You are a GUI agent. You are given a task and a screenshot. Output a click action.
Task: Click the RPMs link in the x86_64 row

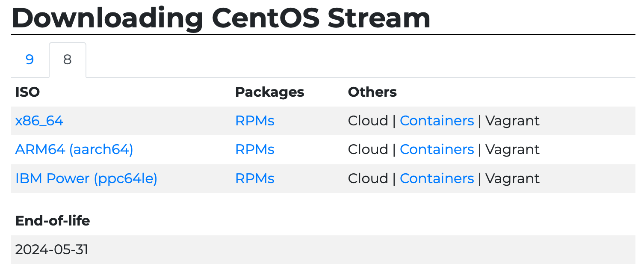254,121
